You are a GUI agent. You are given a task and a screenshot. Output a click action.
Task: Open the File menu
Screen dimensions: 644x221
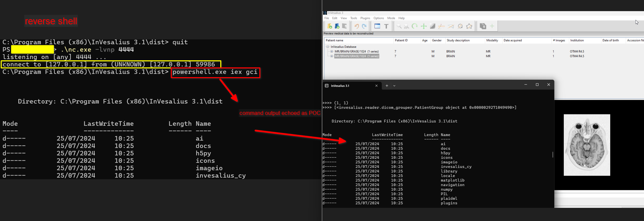pos(327,18)
